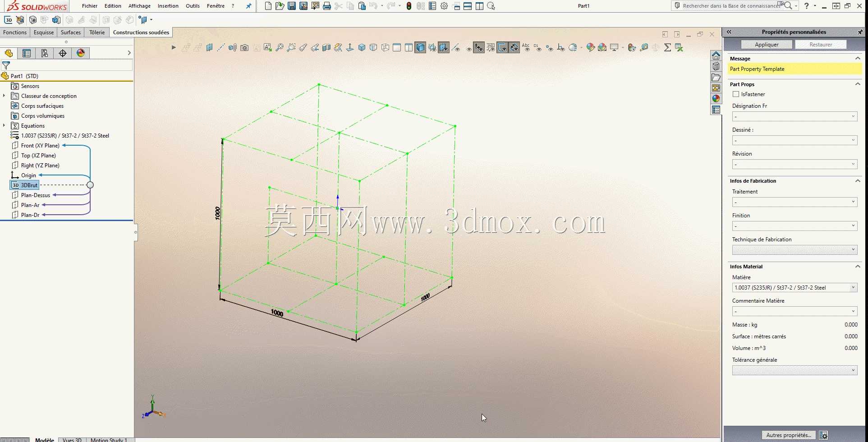Collapse the task pane with the double chevron
Image resolution: width=868 pixels, height=442 pixels.
click(729, 32)
